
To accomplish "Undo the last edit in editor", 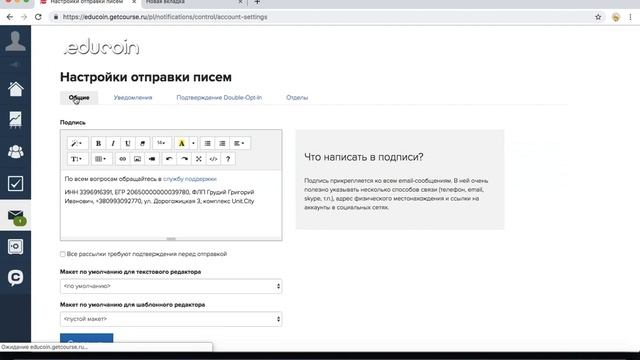I will point(169,159).
